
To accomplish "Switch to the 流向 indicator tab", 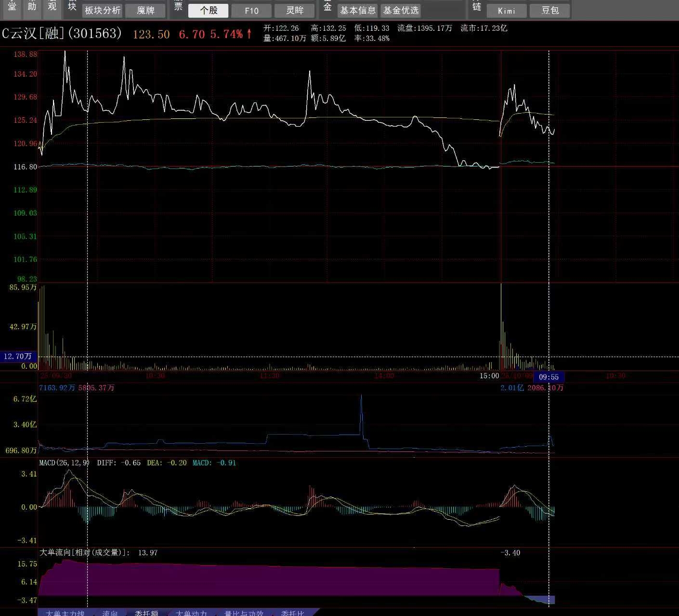I will tap(110, 613).
